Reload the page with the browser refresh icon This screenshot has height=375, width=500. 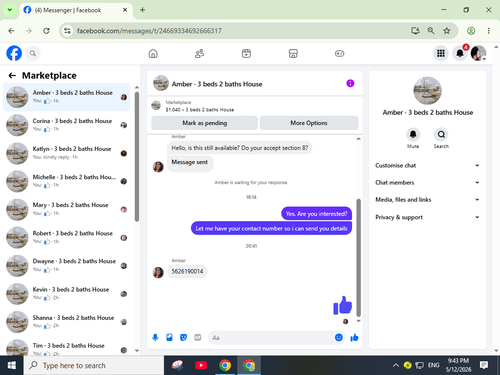pyautogui.click(x=46, y=31)
